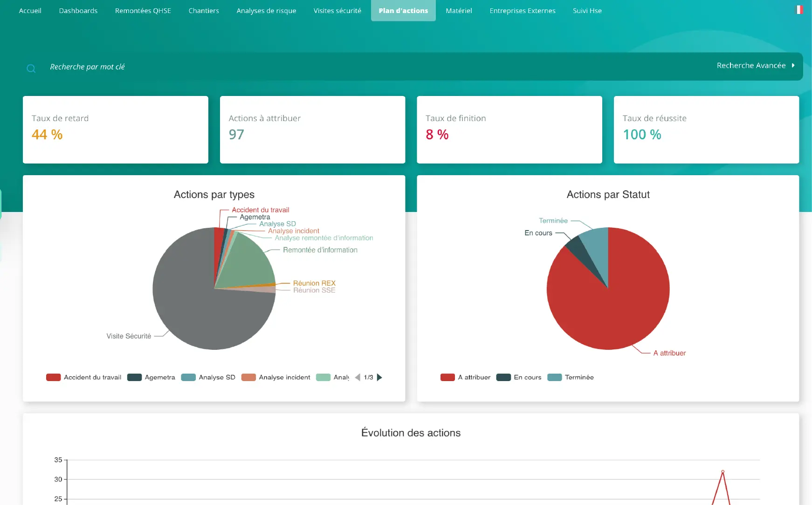Open Taux de retard card
Screen dimensions: 812x505
[115, 130]
